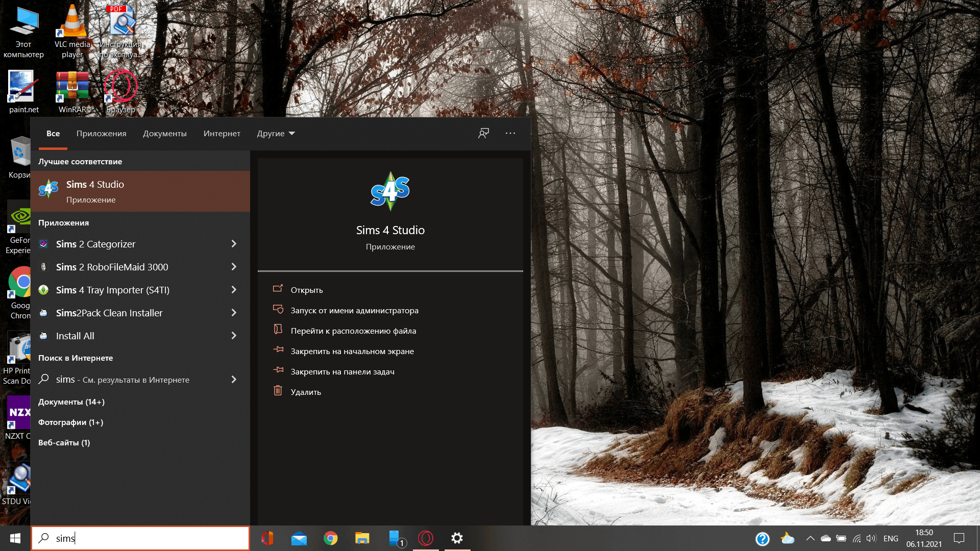Image resolution: width=980 pixels, height=551 pixels.
Task: Click the OneDrive cloud tray icon
Action: pyautogui.click(x=825, y=538)
